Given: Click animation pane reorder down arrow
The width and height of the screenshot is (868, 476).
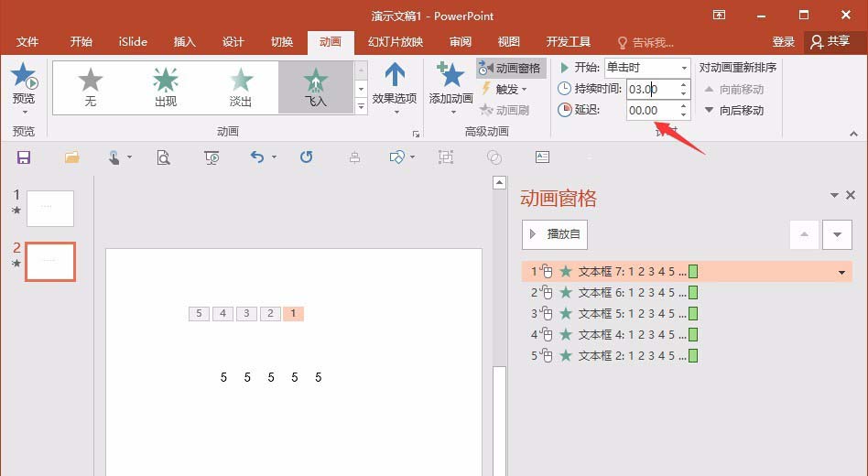Looking at the screenshot, I should (x=837, y=234).
